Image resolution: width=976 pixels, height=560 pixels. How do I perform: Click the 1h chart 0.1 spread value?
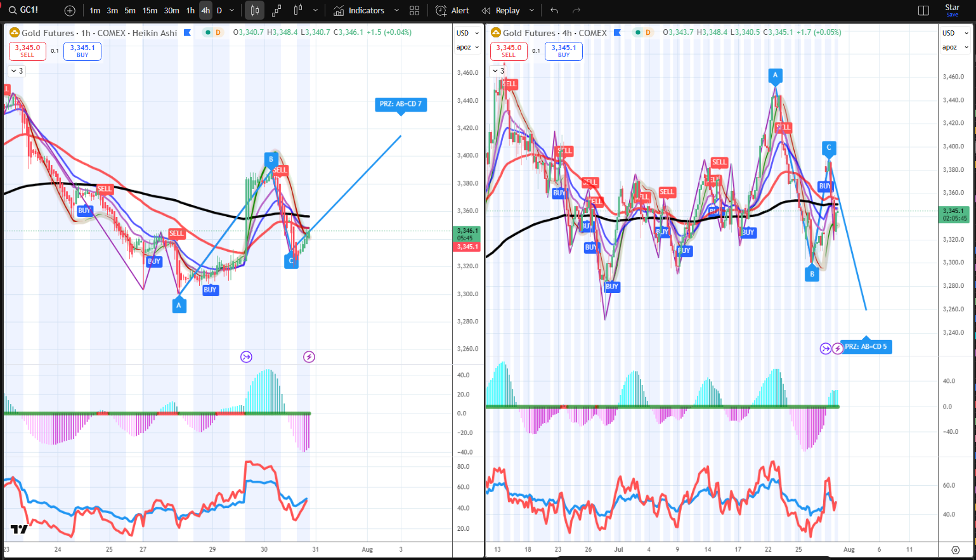pyautogui.click(x=55, y=51)
